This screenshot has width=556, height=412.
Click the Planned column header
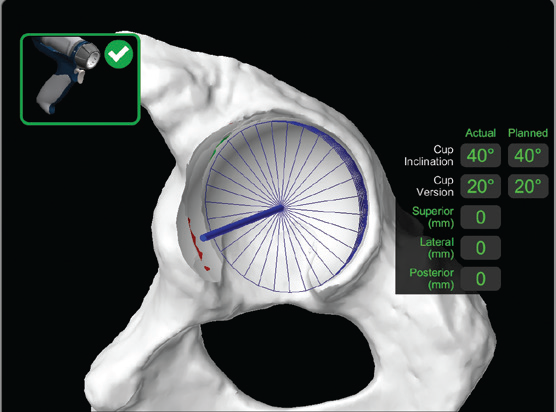pos(528,133)
